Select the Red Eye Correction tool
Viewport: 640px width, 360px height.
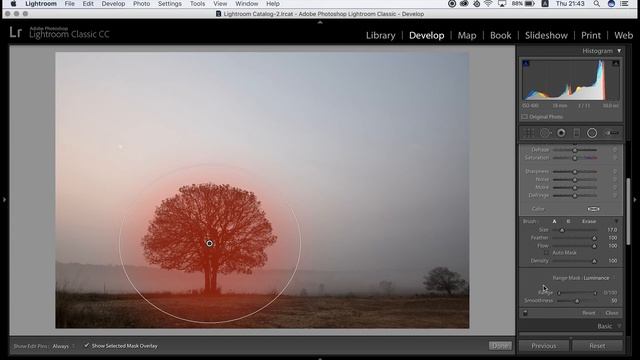coord(561,133)
